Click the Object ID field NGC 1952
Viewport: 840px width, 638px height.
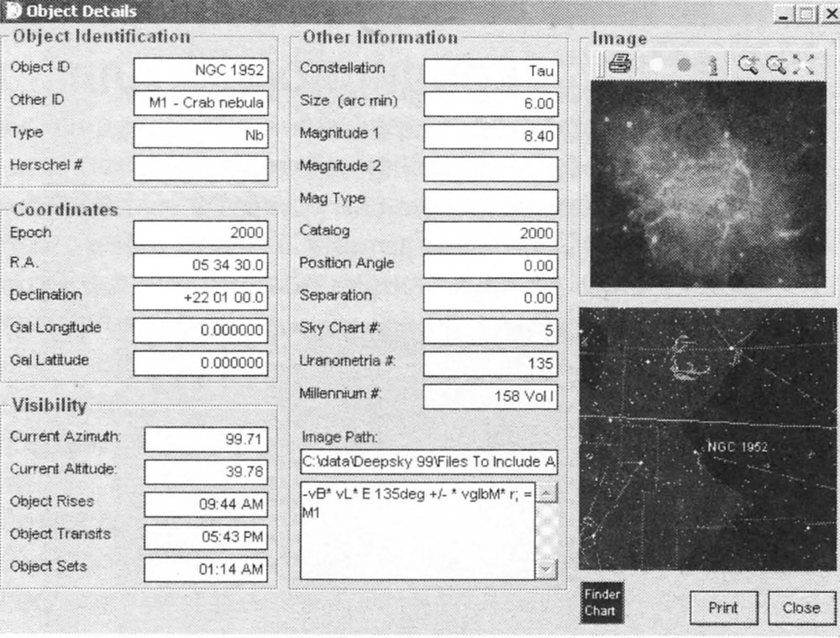pyautogui.click(x=201, y=71)
